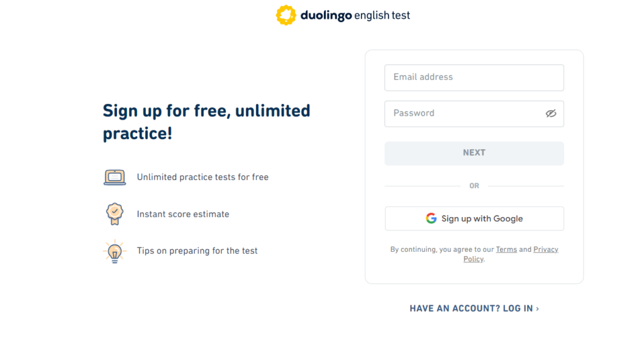Click Instant score estimate text

tap(183, 214)
